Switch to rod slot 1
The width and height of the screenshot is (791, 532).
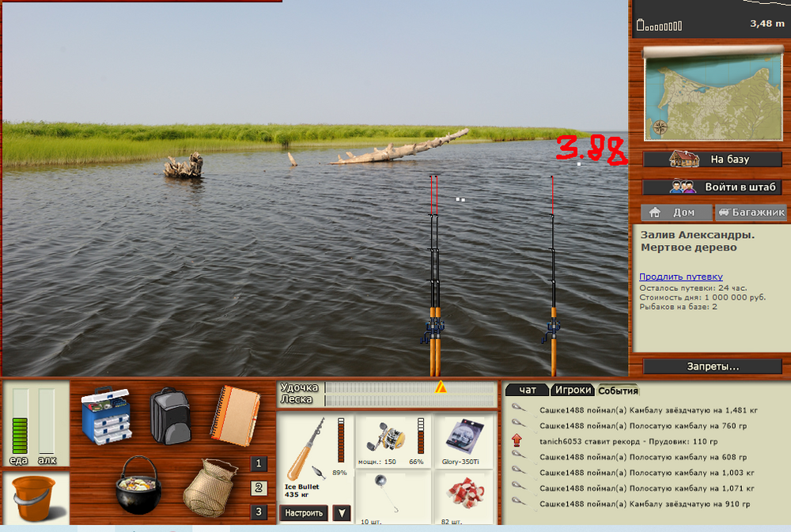click(259, 464)
